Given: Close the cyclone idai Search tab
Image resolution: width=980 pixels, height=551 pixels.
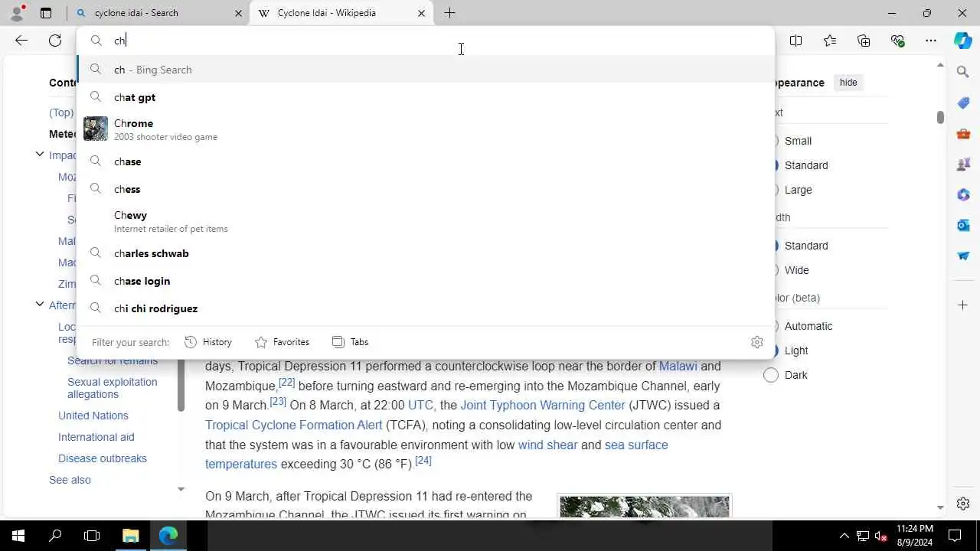Looking at the screenshot, I should click(x=238, y=13).
